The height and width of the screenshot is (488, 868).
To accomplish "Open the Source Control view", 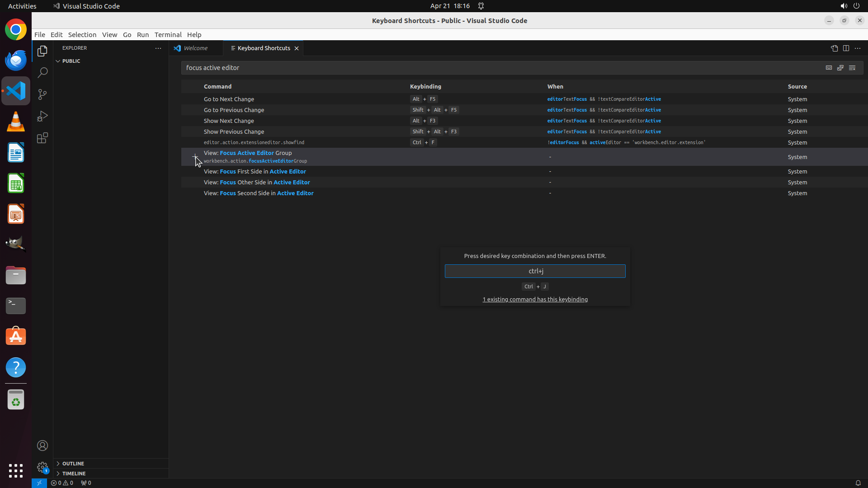I will point(42,94).
